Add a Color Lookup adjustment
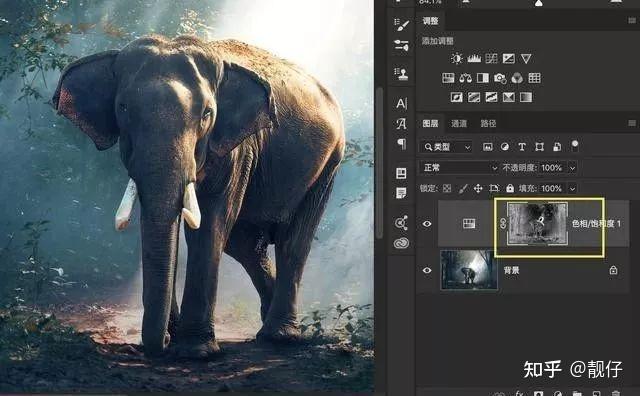 tap(535, 78)
